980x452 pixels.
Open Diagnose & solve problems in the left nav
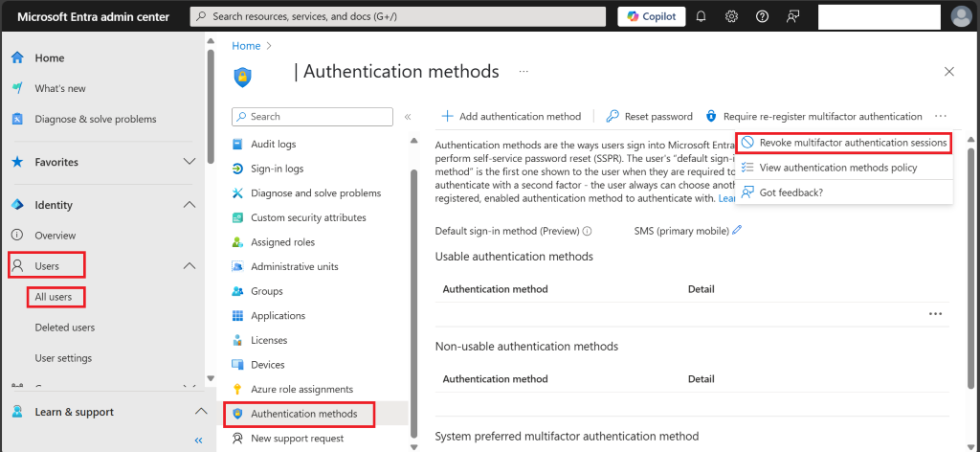click(x=96, y=119)
